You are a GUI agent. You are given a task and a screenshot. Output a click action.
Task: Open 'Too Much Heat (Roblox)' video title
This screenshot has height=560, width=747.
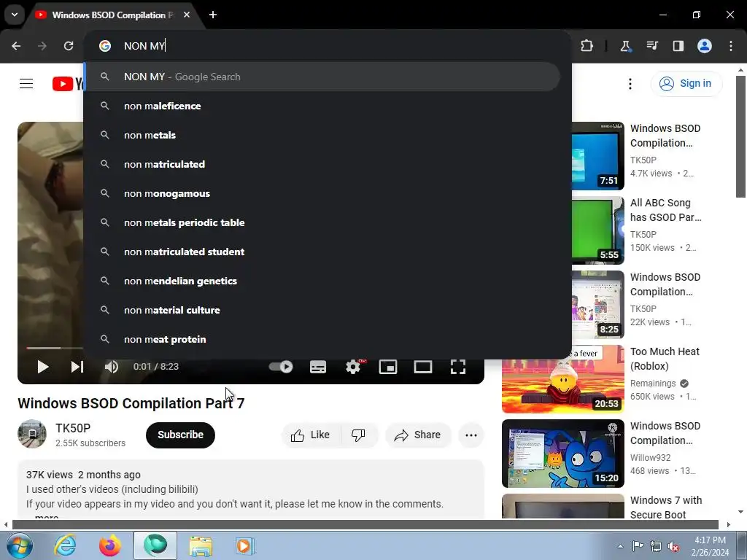point(665,359)
